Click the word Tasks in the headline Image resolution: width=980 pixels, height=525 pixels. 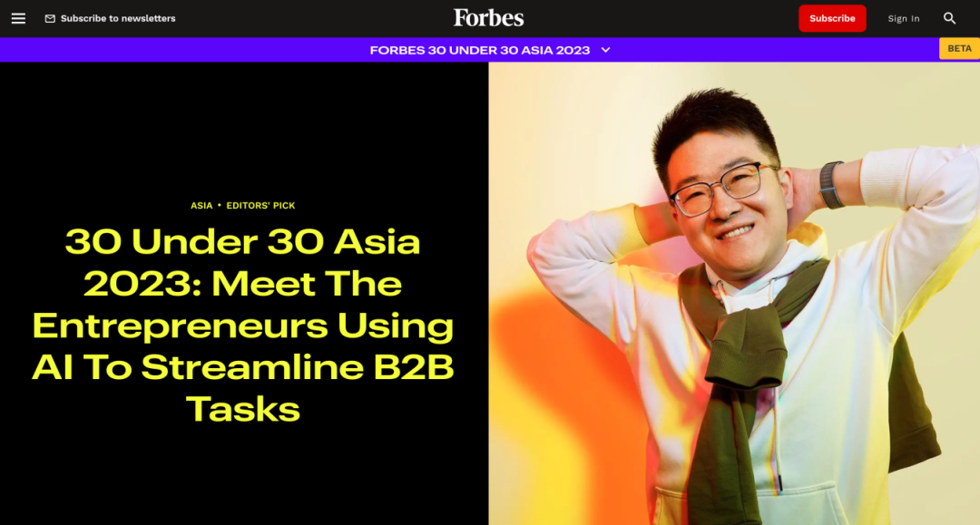pos(243,410)
